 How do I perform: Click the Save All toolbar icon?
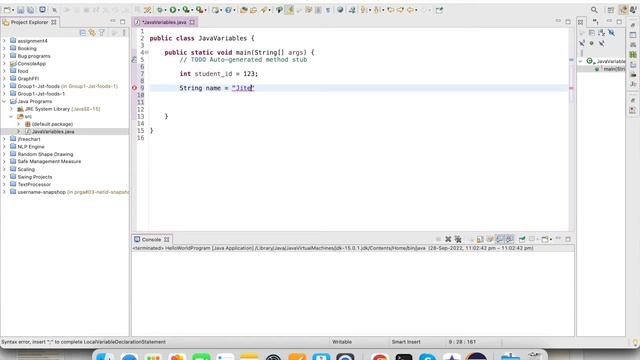30,10
